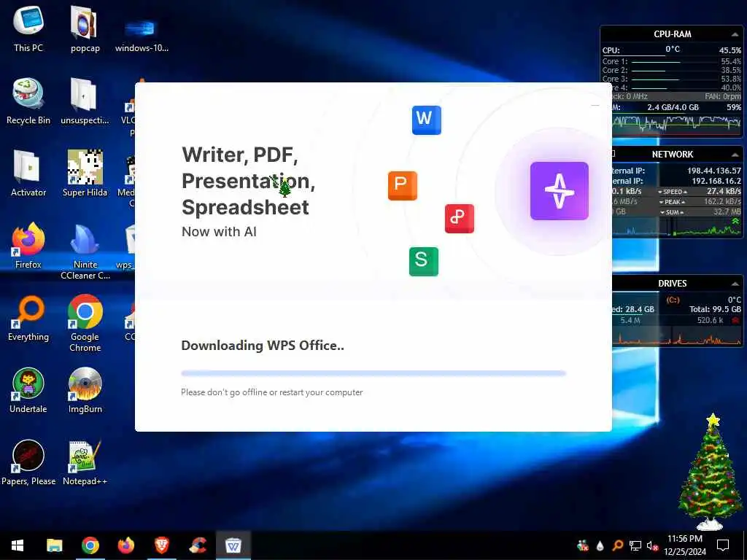Open ImgBurn desktop shortcut
Viewport: 747px width, 560px height.
tap(85, 391)
